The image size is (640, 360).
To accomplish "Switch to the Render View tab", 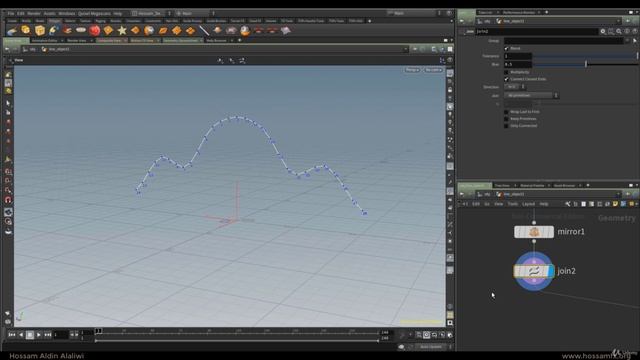I will click(77, 40).
